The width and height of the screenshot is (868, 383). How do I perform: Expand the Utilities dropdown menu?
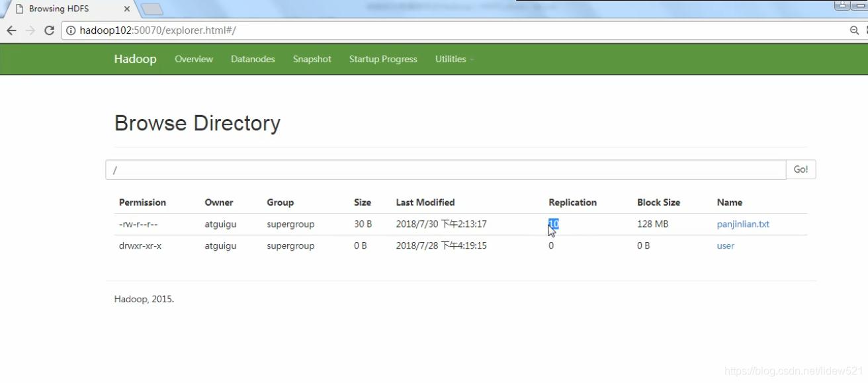tap(455, 59)
